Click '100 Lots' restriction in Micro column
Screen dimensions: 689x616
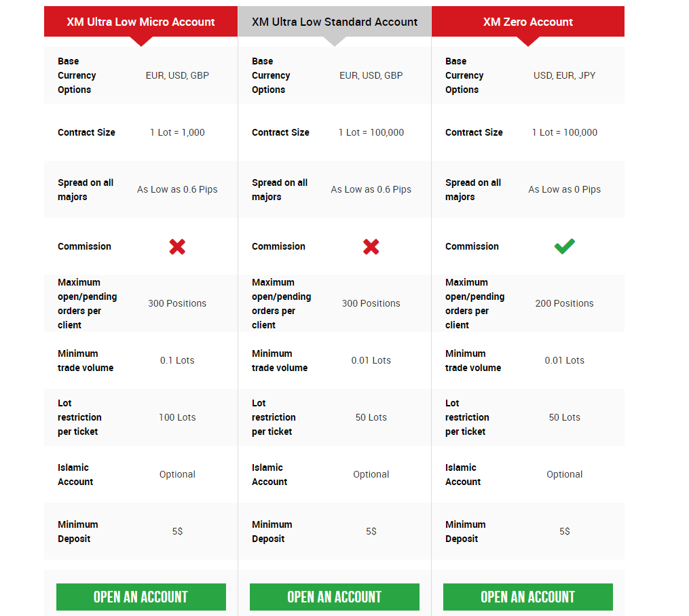[177, 417]
